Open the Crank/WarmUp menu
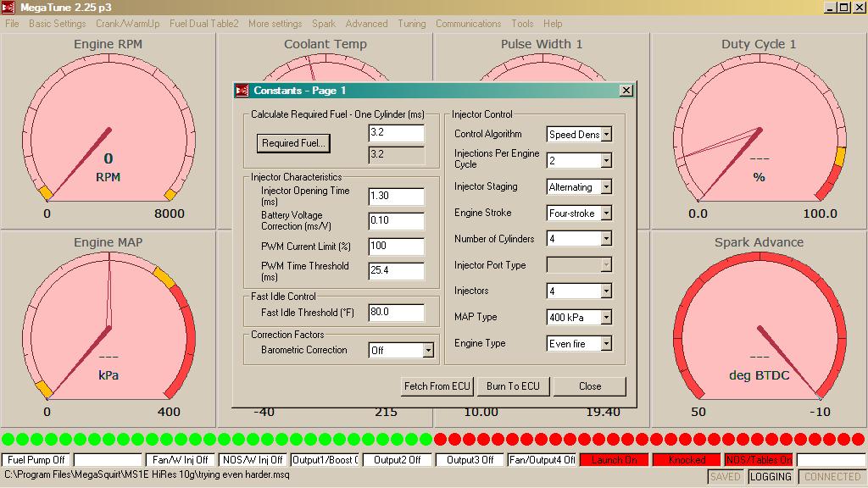 click(x=128, y=23)
